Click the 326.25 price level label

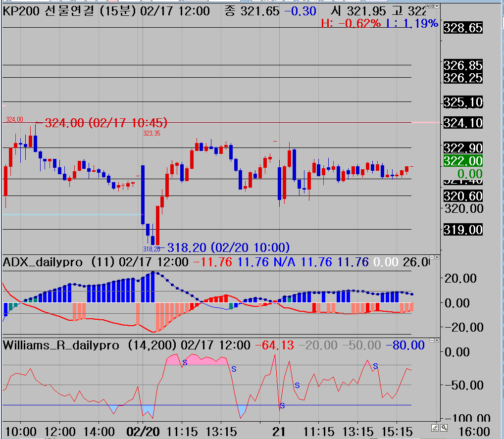463,78
